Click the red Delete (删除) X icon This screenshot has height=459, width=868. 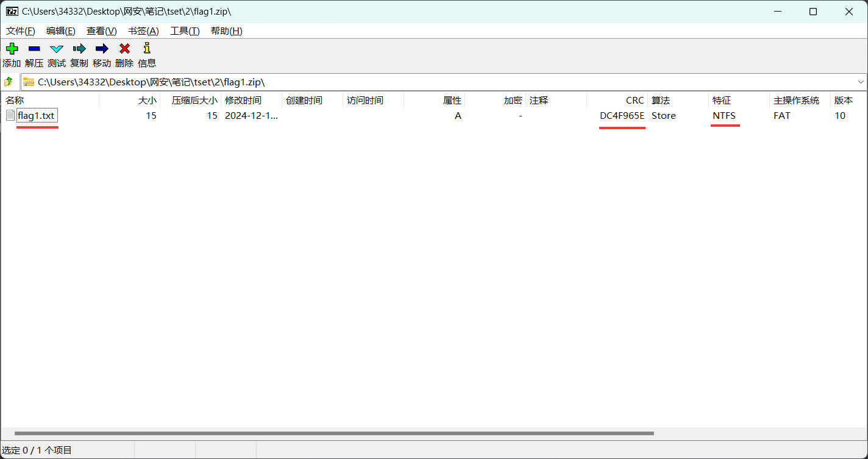124,49
